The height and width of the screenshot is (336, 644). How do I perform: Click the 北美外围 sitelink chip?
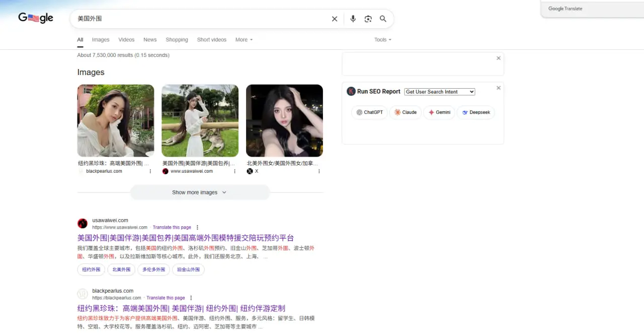pos(121,270)
